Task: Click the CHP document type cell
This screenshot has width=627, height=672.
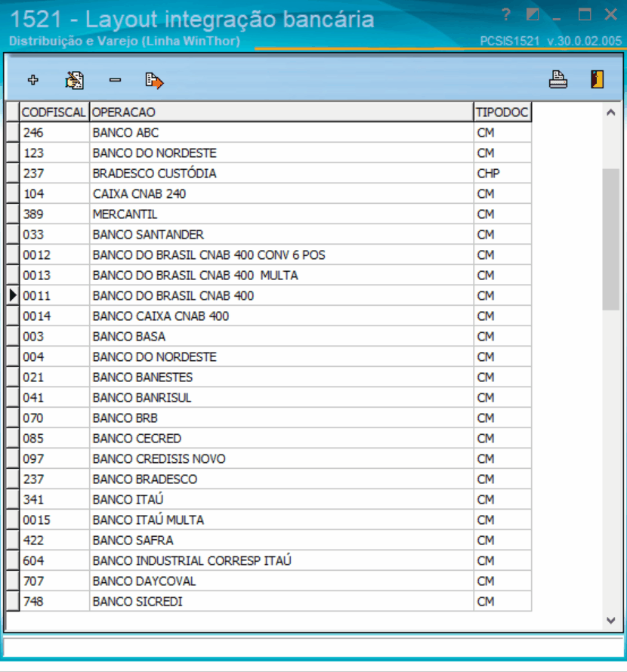Action: click(x=502, y=173)
